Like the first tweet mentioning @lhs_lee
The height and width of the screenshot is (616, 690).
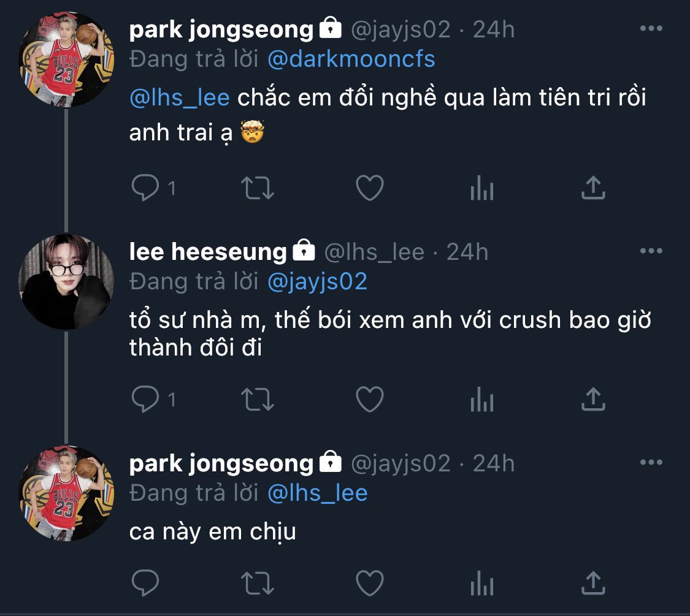point(370,188)
